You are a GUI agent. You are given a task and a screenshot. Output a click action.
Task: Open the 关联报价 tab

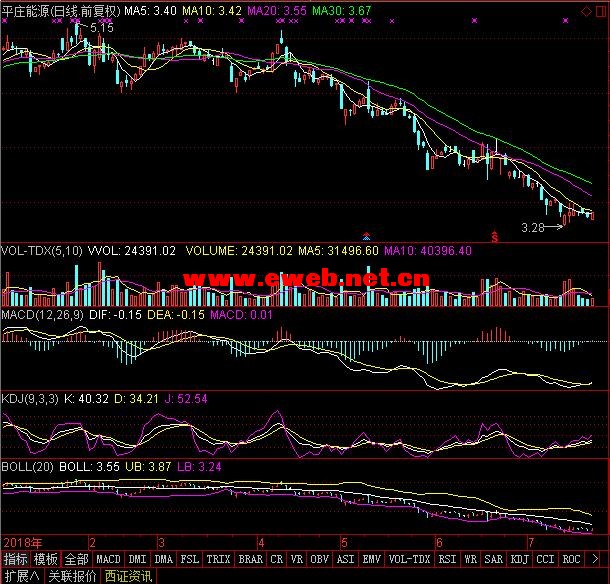click(72, 576)
